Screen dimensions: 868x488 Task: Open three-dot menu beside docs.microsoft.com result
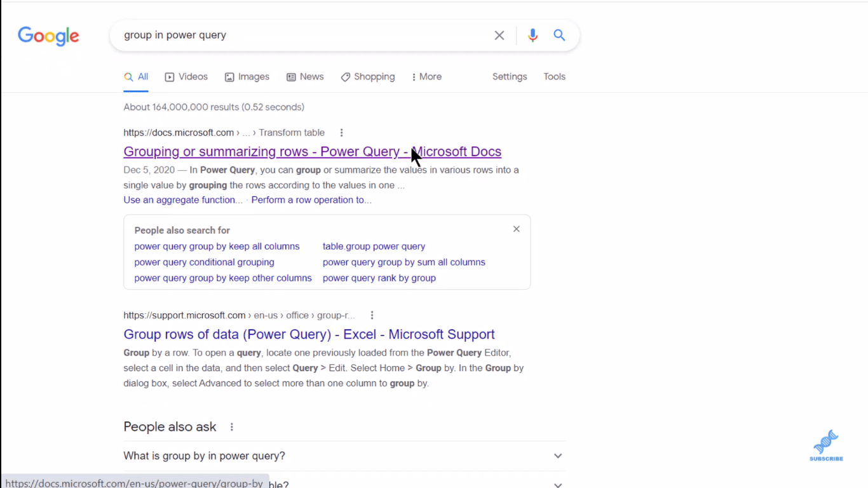(x=341, y=133)
